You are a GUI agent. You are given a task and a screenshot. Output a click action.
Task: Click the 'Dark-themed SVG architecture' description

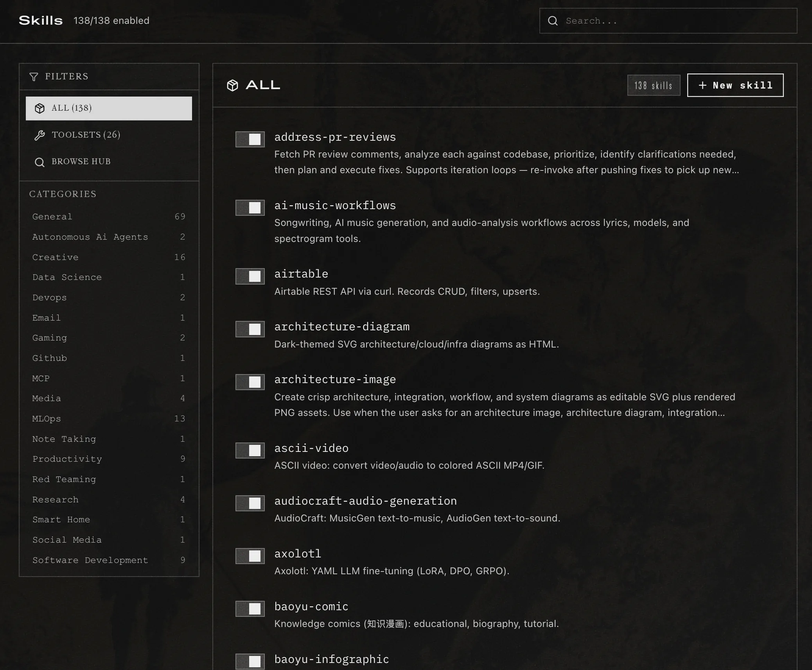[x=417, y=344]
